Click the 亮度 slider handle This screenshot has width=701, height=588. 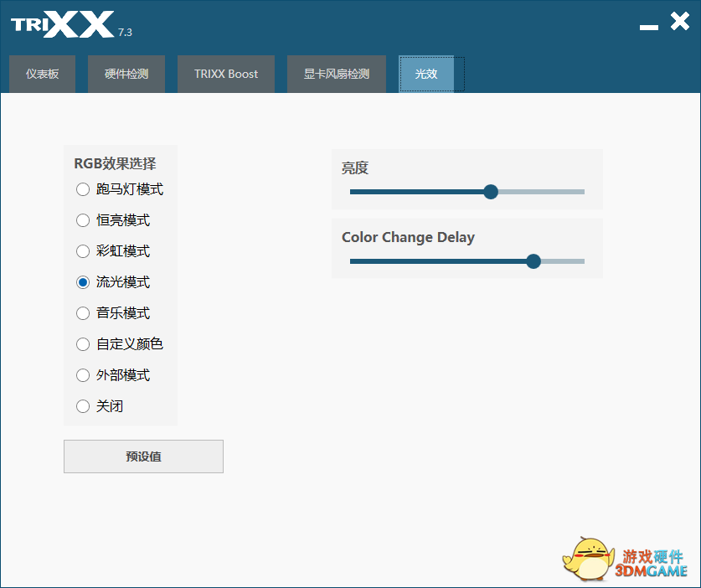(491, 192)
